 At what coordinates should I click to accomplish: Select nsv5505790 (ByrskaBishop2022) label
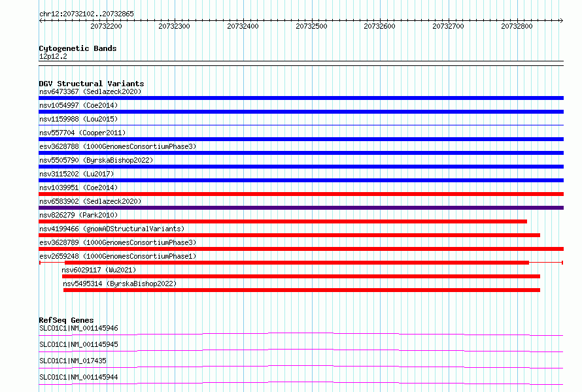[x=96, y=160]
